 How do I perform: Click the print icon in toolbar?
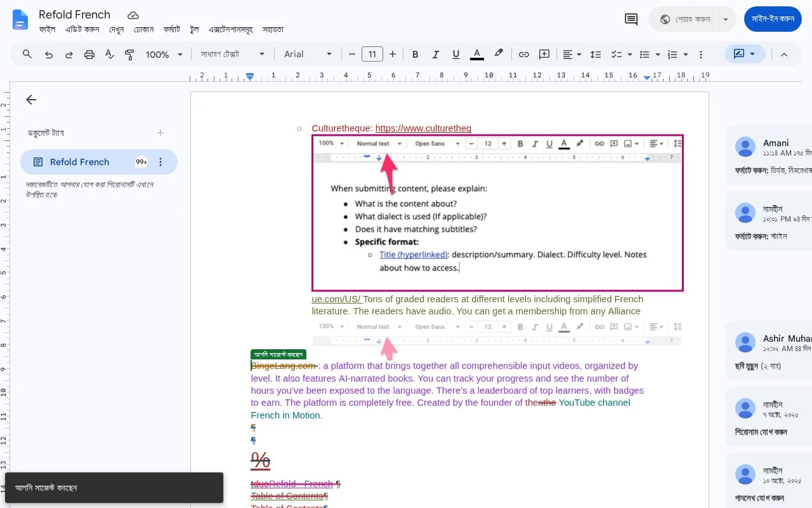[x=89, y=55]
